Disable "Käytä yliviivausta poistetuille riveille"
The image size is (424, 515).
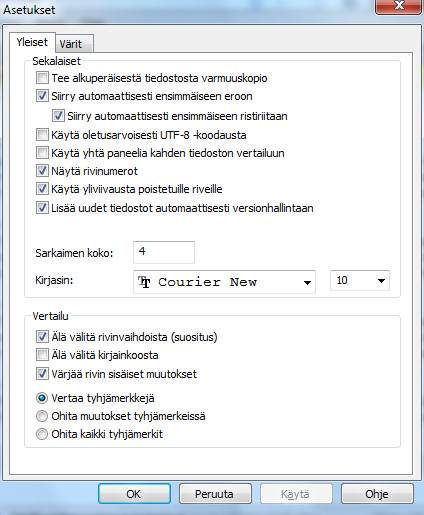coord(42,189)
